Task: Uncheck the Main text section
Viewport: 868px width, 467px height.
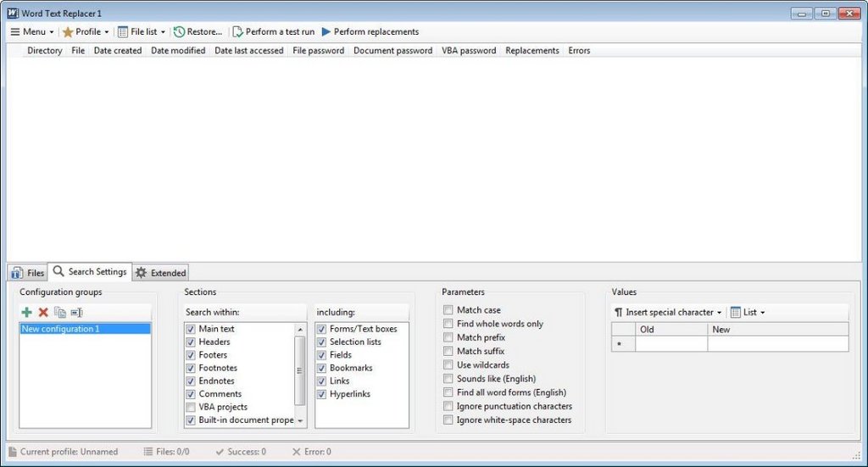Action: click(191, 329)
